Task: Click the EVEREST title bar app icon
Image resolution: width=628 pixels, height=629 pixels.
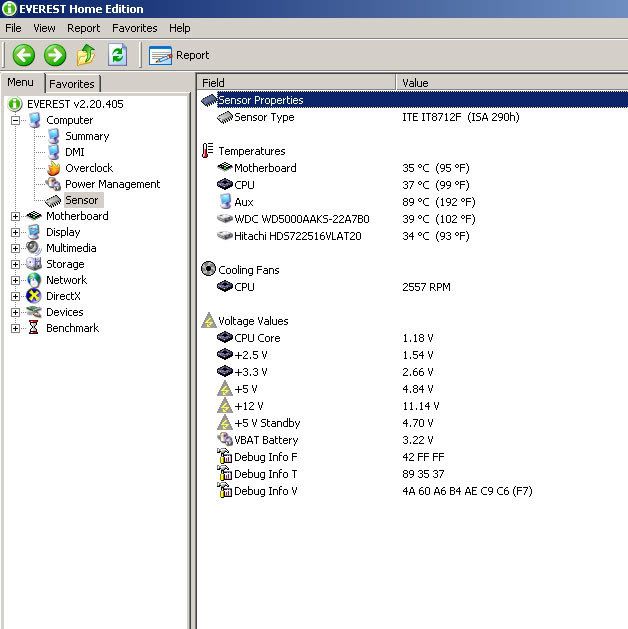Action: pos(10,9)
